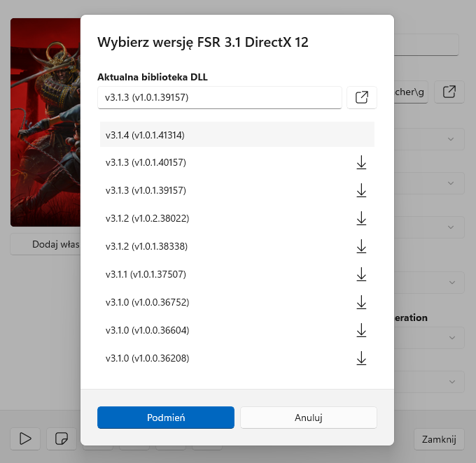The image size is (476, 463).
Task: Open external folder icon beside cher\g path
Action: pos(449,92)
